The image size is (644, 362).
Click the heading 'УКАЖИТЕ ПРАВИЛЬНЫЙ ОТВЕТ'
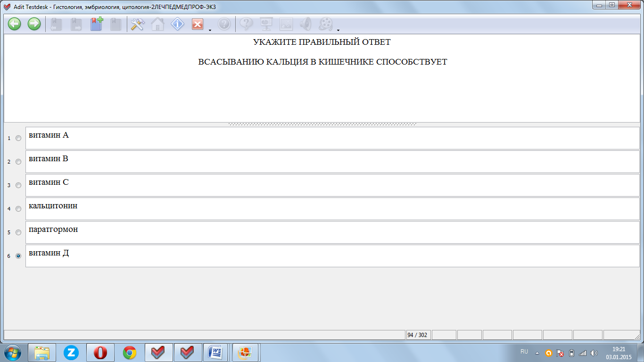click(322, 42)
